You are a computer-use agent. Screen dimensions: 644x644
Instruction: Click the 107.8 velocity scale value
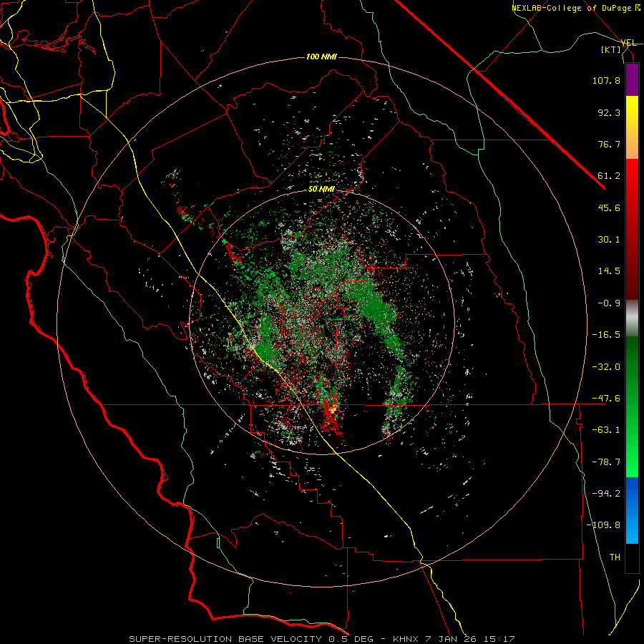606,80
